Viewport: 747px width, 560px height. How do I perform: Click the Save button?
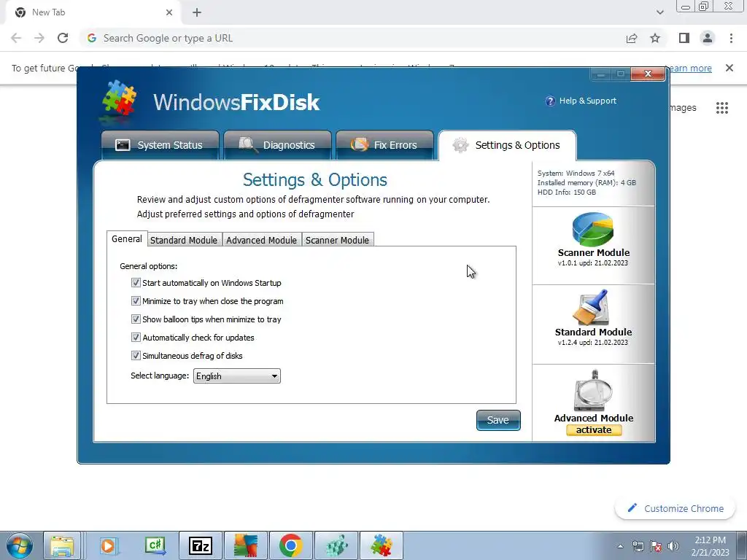(498, 420)
